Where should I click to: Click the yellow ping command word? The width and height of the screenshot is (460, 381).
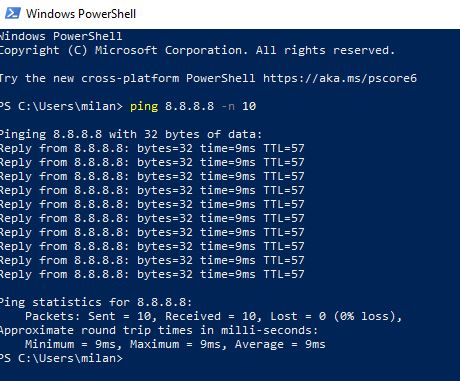(144, 107)
